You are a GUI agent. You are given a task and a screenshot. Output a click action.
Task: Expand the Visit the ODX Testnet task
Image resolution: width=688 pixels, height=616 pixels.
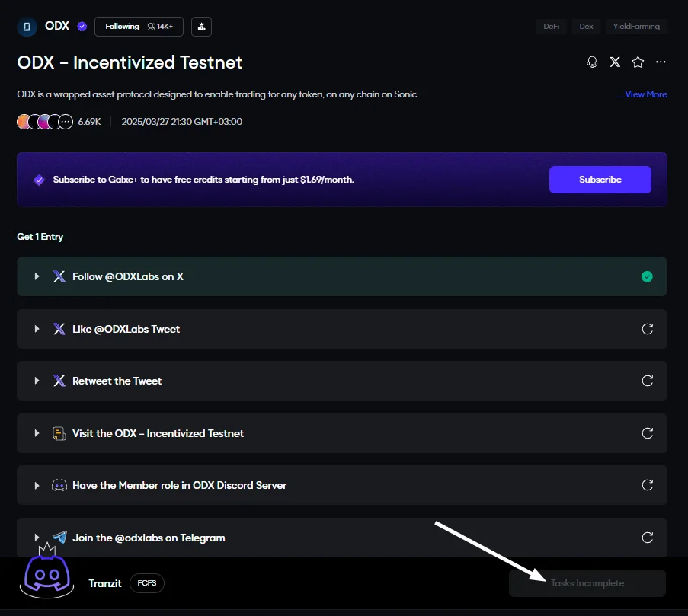[37, 433]
